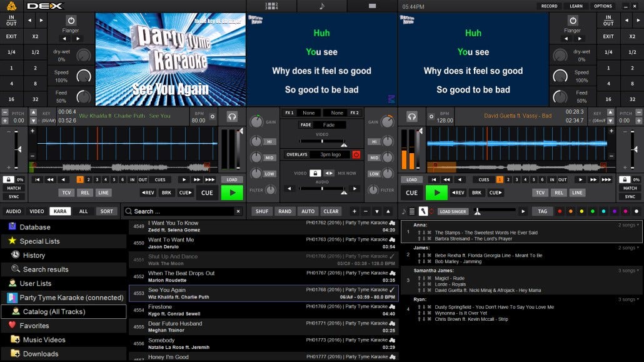
Task: Enable SHUF shuffle mode
Action: tap(263, 211)
